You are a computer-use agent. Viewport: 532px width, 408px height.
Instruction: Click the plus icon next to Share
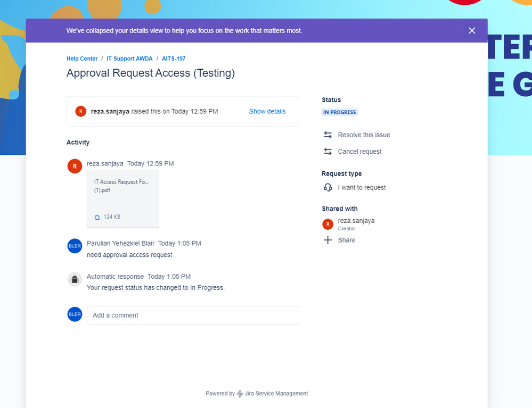click(x=328, y=240)
